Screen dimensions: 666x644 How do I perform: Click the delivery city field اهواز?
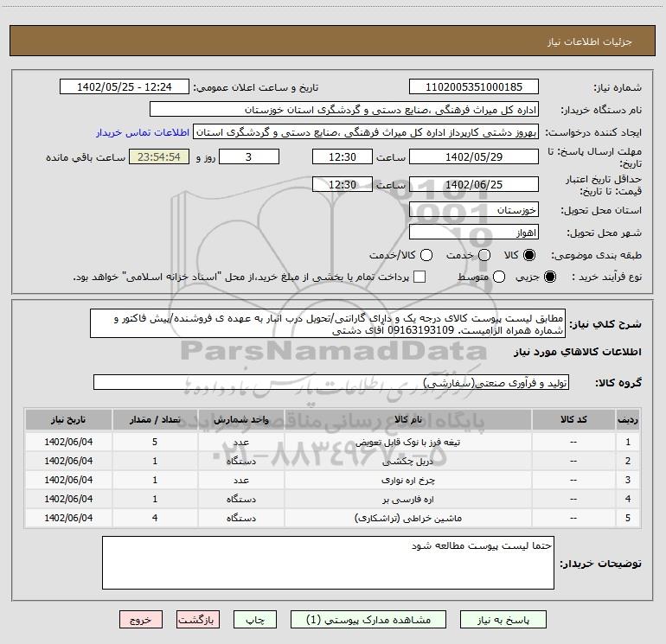[474, 233]
